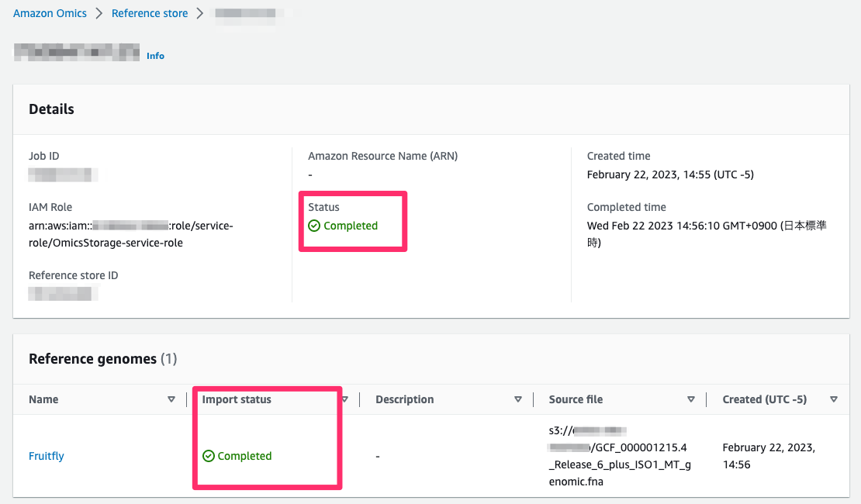This screenshot has height=504, width=861.
Task: Open the Reference store breadcrumb link
Action: pos(150,13)
